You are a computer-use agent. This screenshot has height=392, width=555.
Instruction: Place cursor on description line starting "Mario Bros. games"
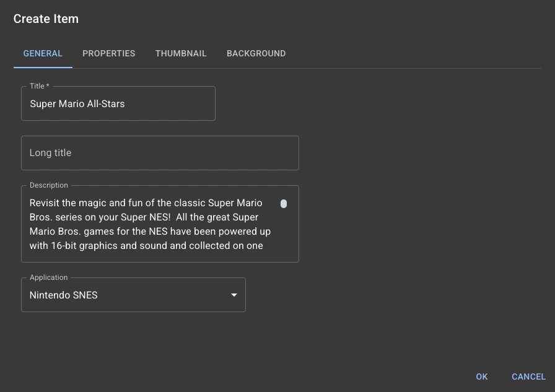pos(149,232)
